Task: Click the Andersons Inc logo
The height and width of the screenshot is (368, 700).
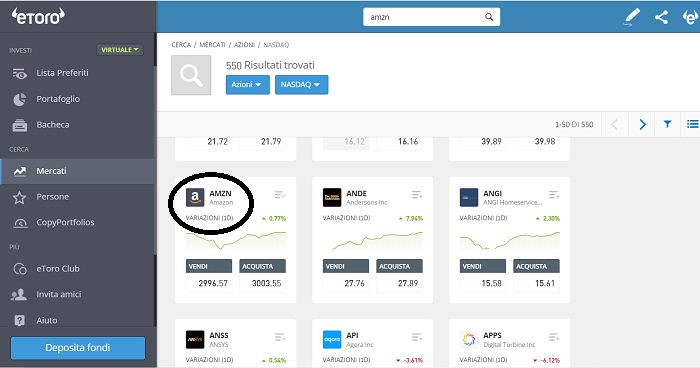Action: [x=332, y=197]
